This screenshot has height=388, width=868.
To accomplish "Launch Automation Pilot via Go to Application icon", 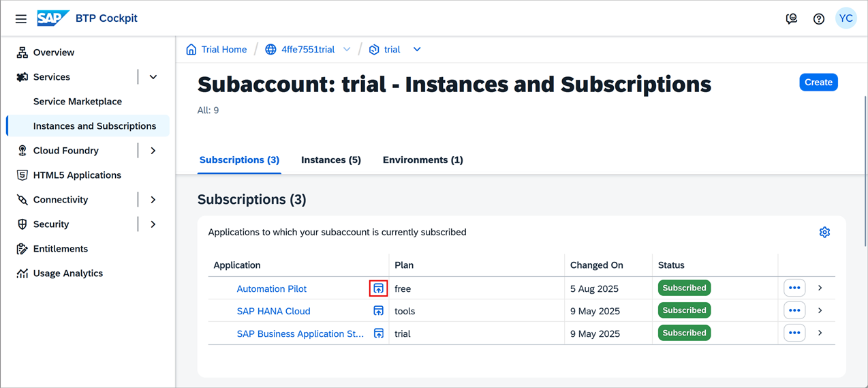I will [379, 288].
